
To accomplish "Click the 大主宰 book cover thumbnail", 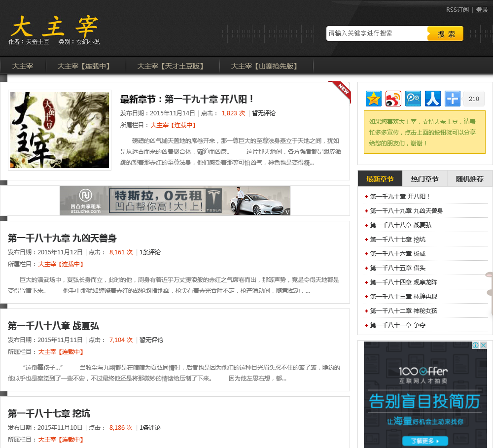I will (x=60, y=130).
